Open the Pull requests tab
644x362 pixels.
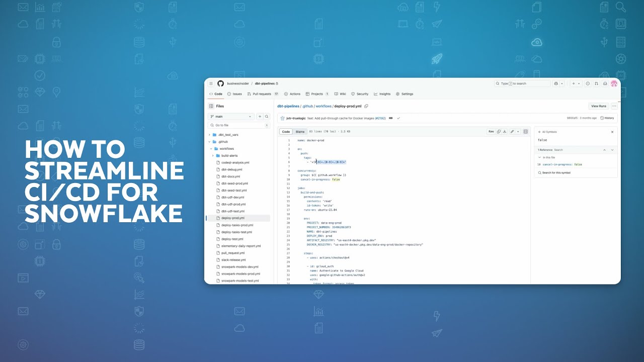263,94
